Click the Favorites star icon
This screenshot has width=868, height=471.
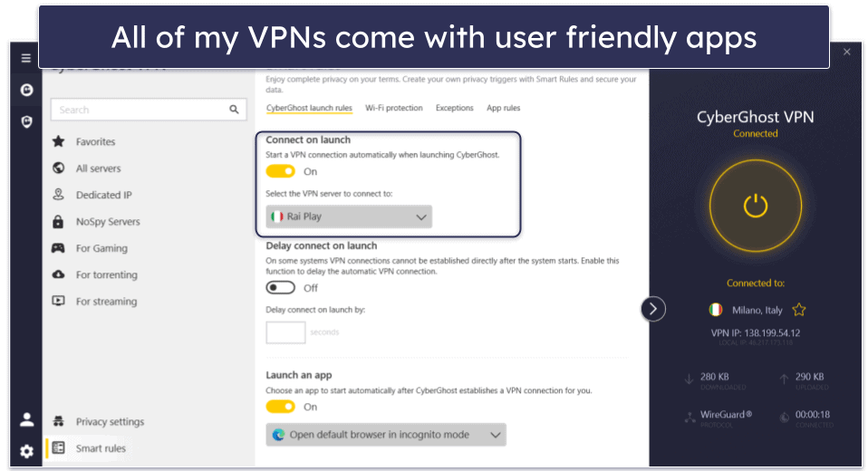[x=58, y=141]
